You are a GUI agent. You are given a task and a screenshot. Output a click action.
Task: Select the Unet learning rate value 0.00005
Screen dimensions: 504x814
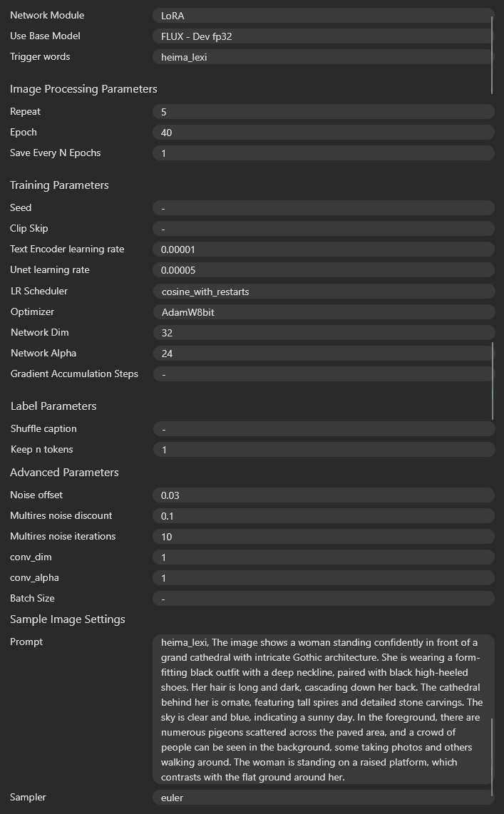click(x=324, y=270)
